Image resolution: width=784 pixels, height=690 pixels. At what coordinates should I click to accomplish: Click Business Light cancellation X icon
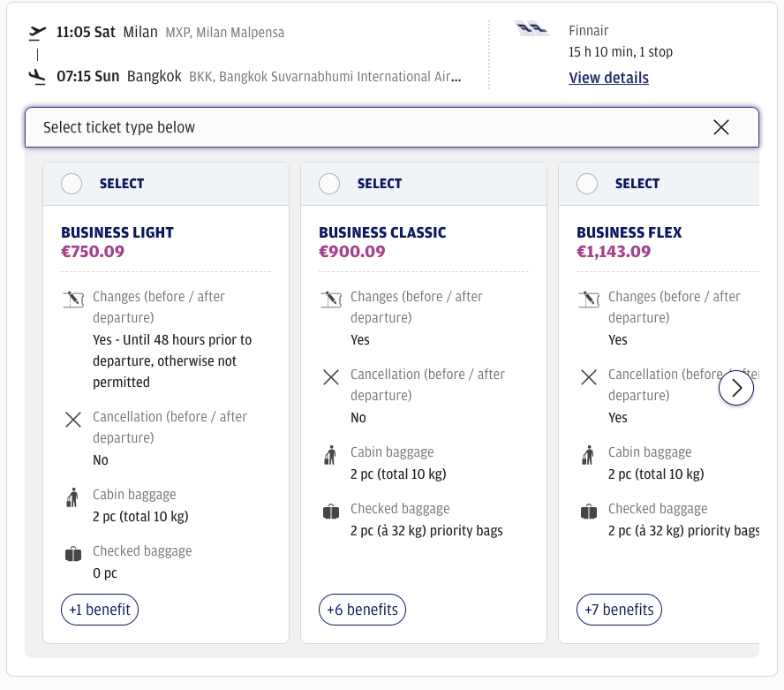coord(73,420)
